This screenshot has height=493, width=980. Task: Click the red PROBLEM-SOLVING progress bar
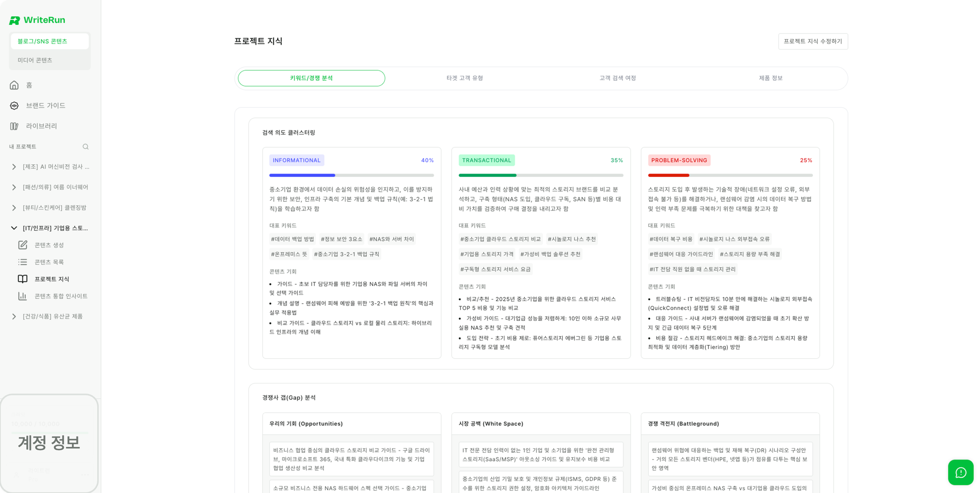coord(730,175)
